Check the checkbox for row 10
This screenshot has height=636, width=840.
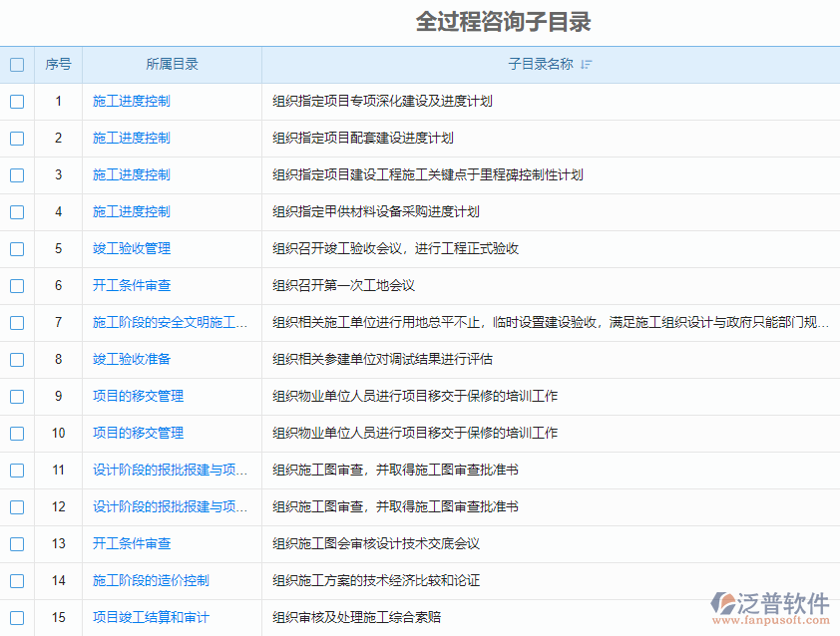click(x=16, y=433)
